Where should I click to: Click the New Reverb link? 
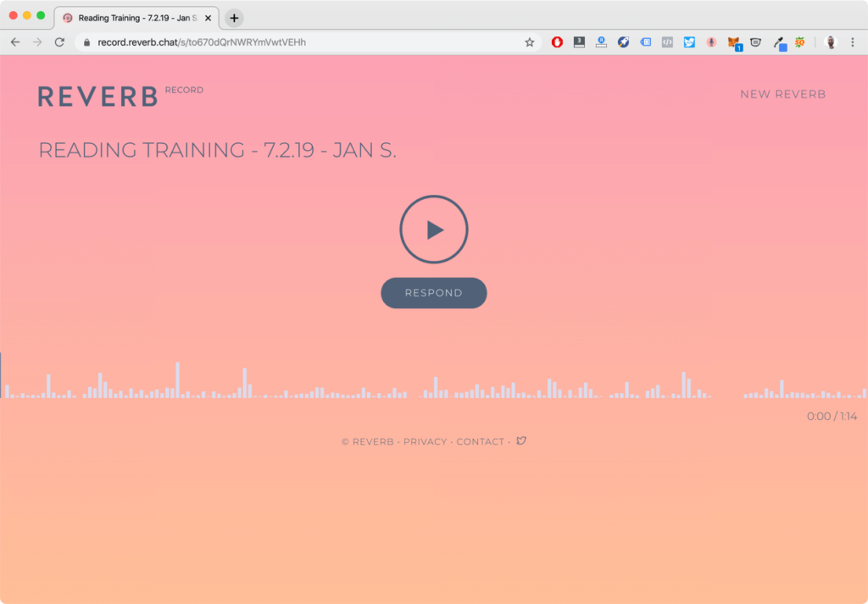click(x=782, y=94)
